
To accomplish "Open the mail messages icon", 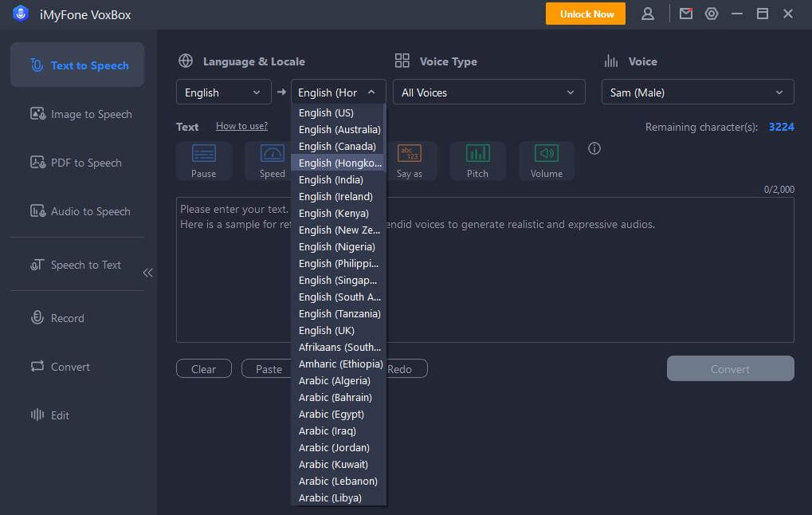I will (685, 14).
